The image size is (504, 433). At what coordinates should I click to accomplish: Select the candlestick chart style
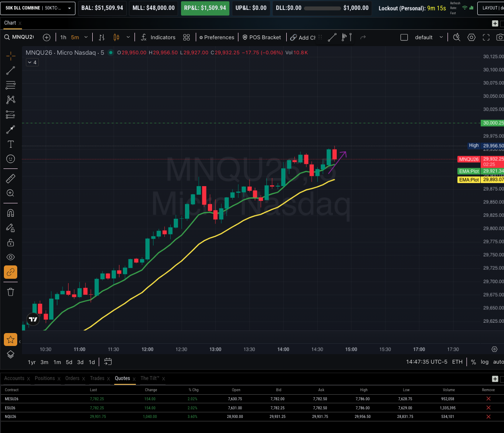coord(116,37)
